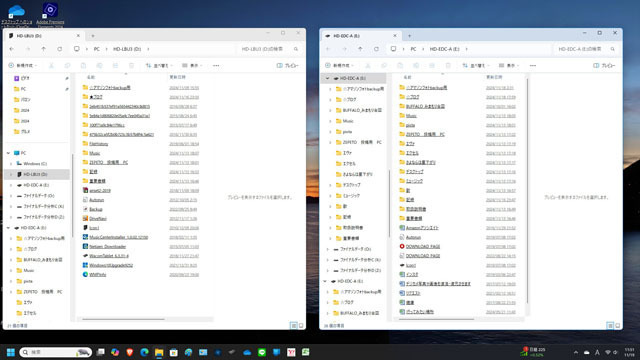This screenshot has width=640, height=360.
Task: Select FileHistory folder in HD-LBU3 list
Action: [98, 144]
